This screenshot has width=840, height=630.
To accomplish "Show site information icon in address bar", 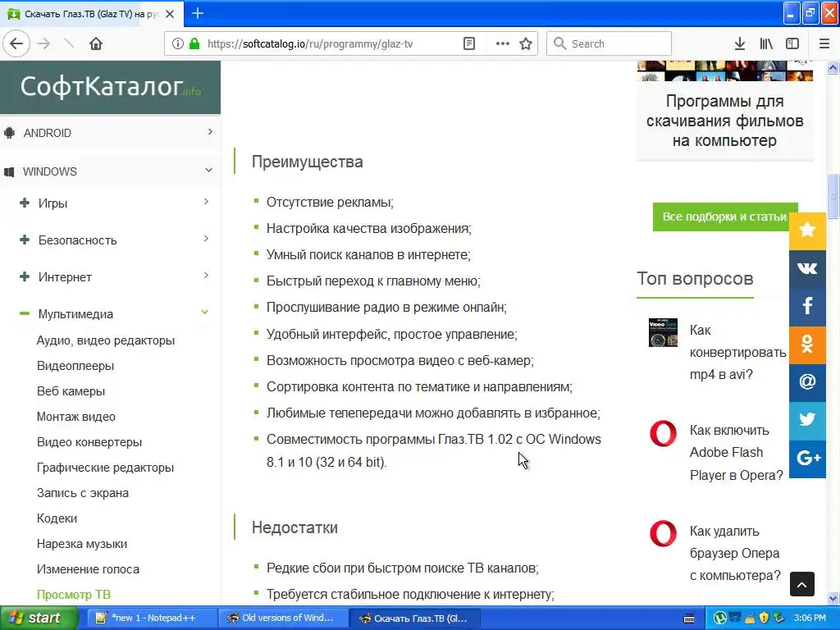I will 177,43.
